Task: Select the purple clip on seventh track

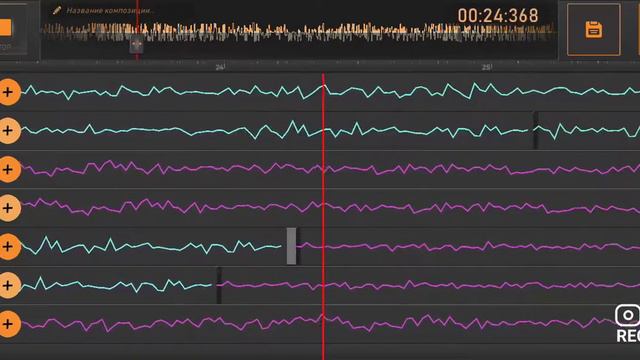Action: [331, 323]
